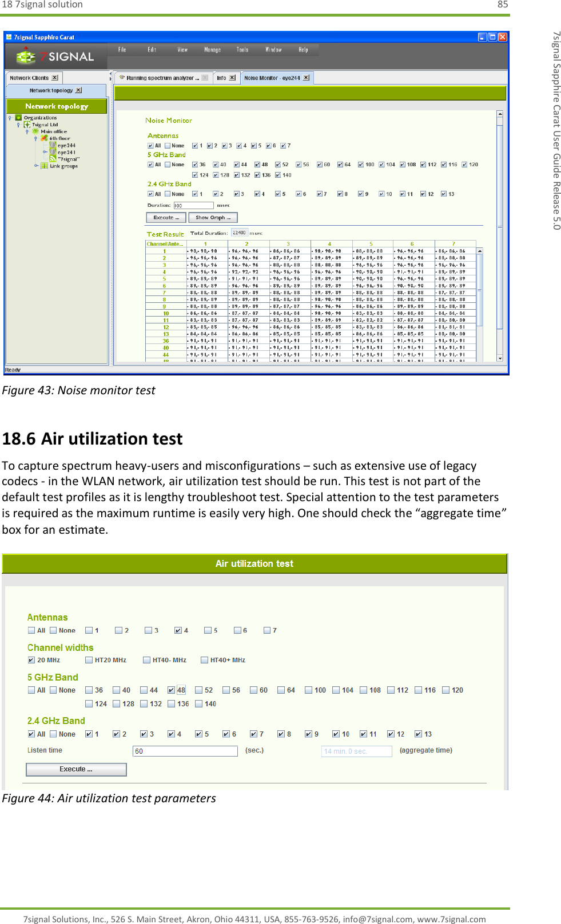Open the Manage menu
The image size is (561, 924).
tap(212, 50)
